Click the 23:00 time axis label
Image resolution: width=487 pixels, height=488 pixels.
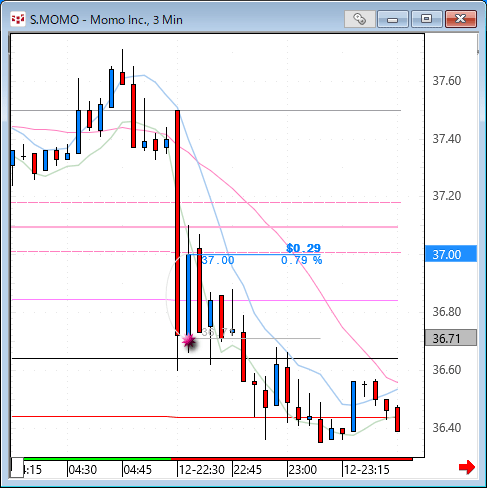point(303,470)
